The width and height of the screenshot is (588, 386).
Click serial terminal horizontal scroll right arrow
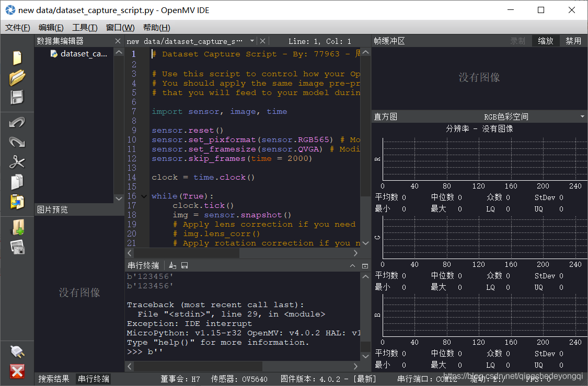click(355, 366)
